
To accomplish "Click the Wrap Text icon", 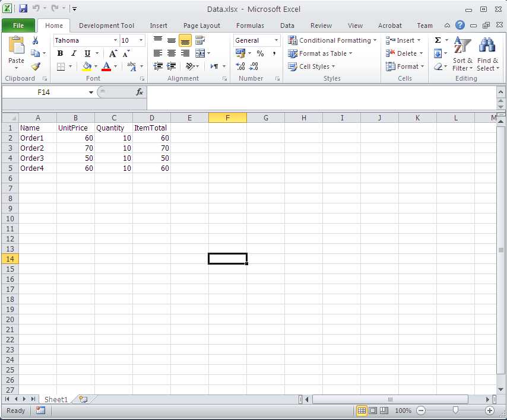I will tap(200, 40).
